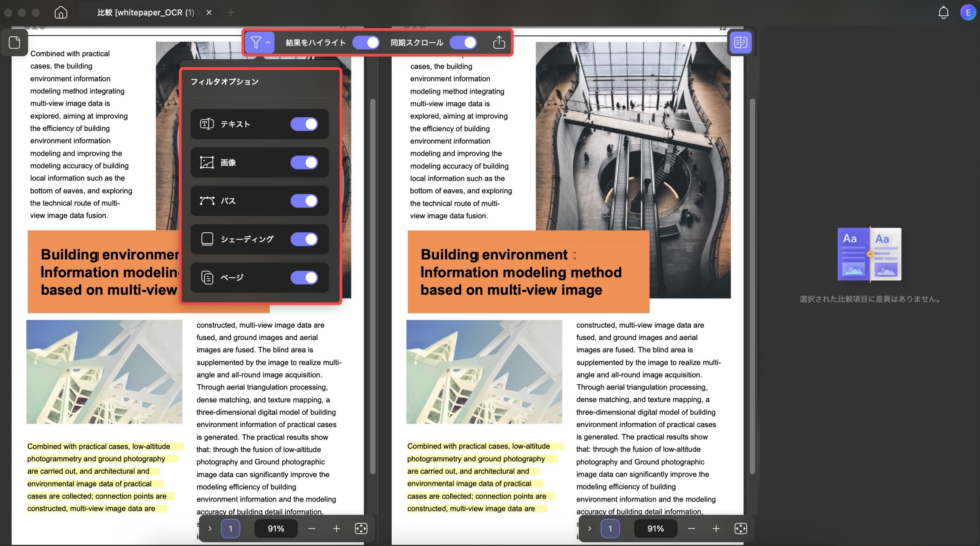
Task: Click the left document's page number field
Action: coord(230,529)
